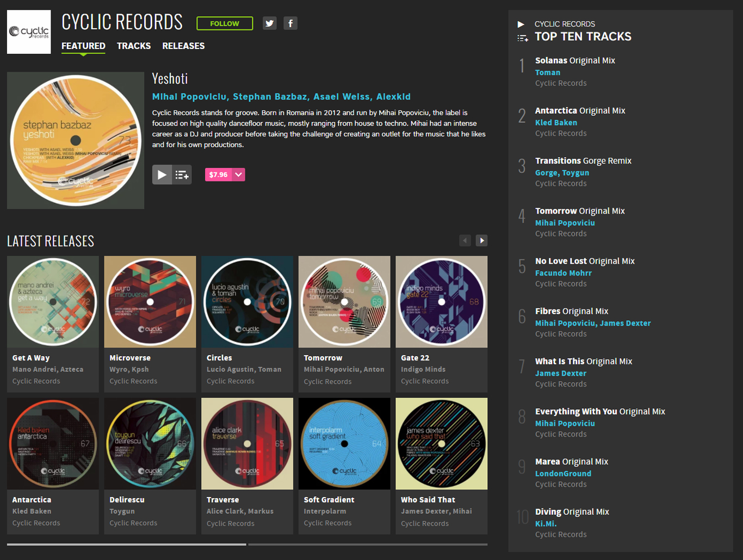Open the Circles release artwork

pyautogui.click(x=247, y=302)
